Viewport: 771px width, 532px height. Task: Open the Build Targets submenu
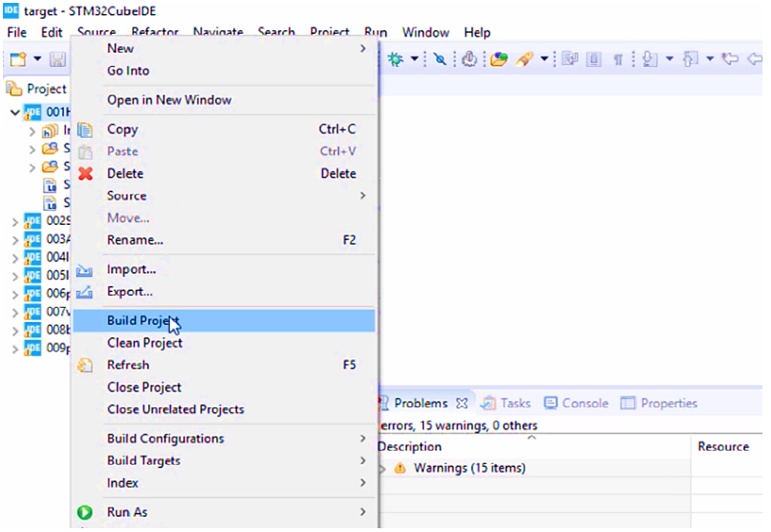pyautogui.click(x=224, y=461)
